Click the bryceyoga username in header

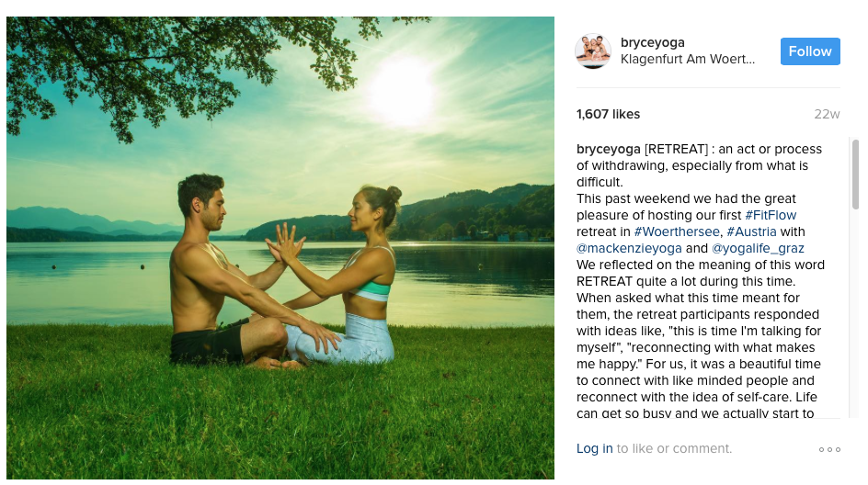click(652, 42)
